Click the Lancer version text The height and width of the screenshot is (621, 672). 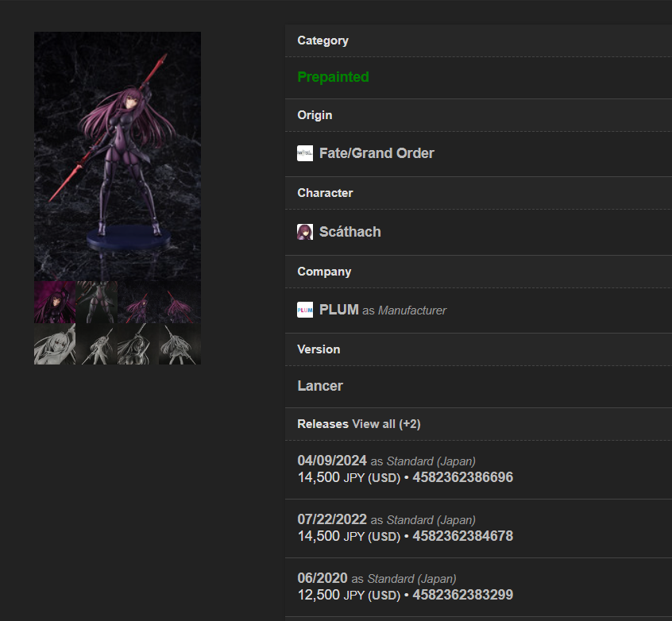tap(319, 386)
